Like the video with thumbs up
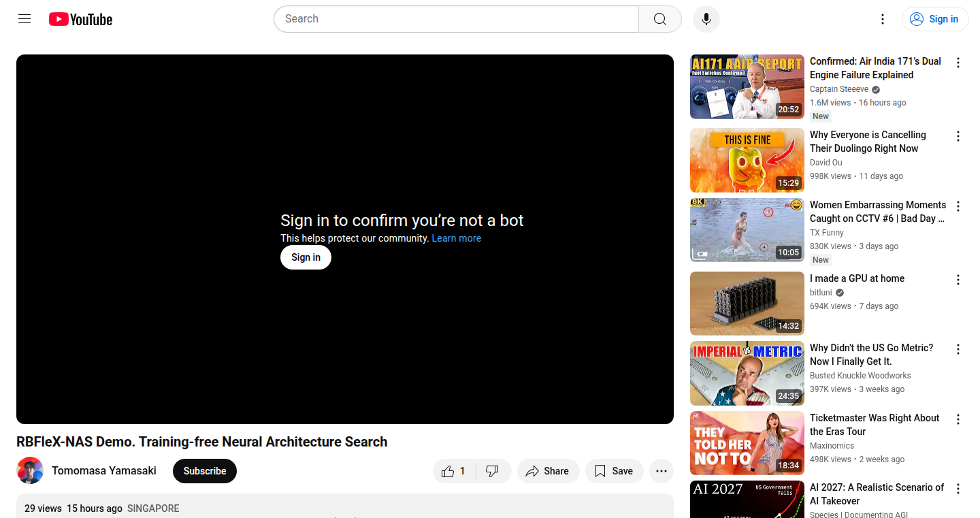 click(455, 471)
